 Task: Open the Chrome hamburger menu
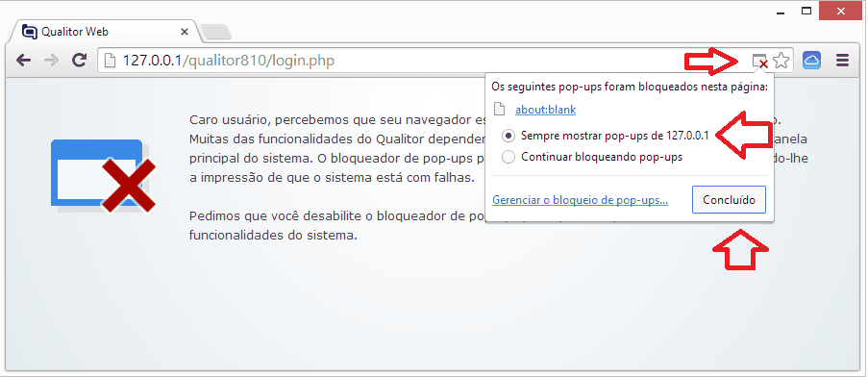(x=843, y=61)
